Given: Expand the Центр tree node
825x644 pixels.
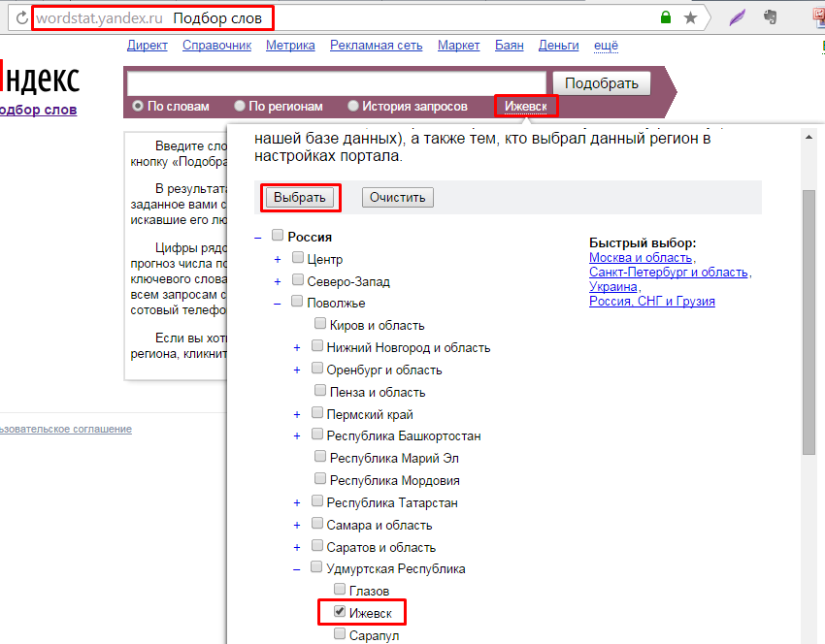Looking at the screenshot, I should tap(278, 260).
